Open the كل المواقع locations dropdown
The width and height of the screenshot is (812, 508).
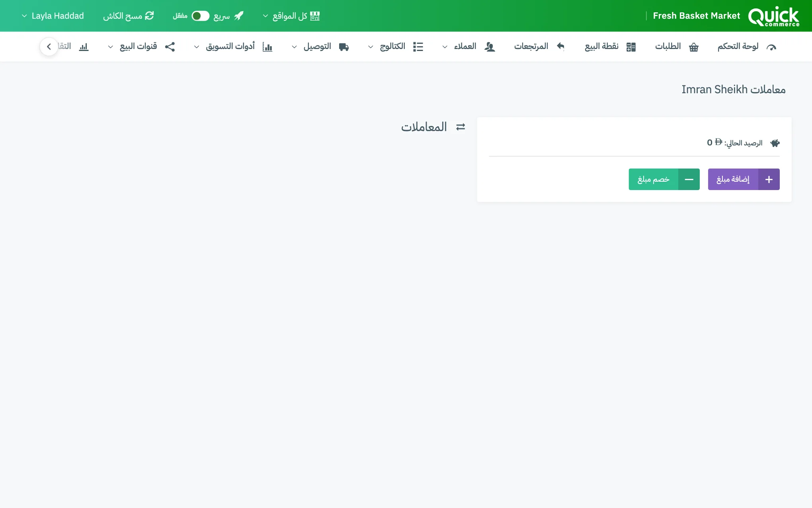pos(291,16)
